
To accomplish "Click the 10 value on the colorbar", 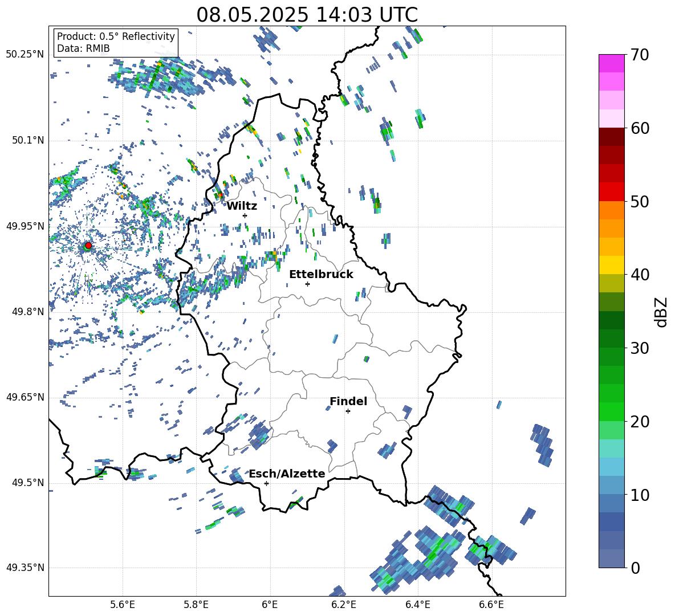I will click(640, 495).
